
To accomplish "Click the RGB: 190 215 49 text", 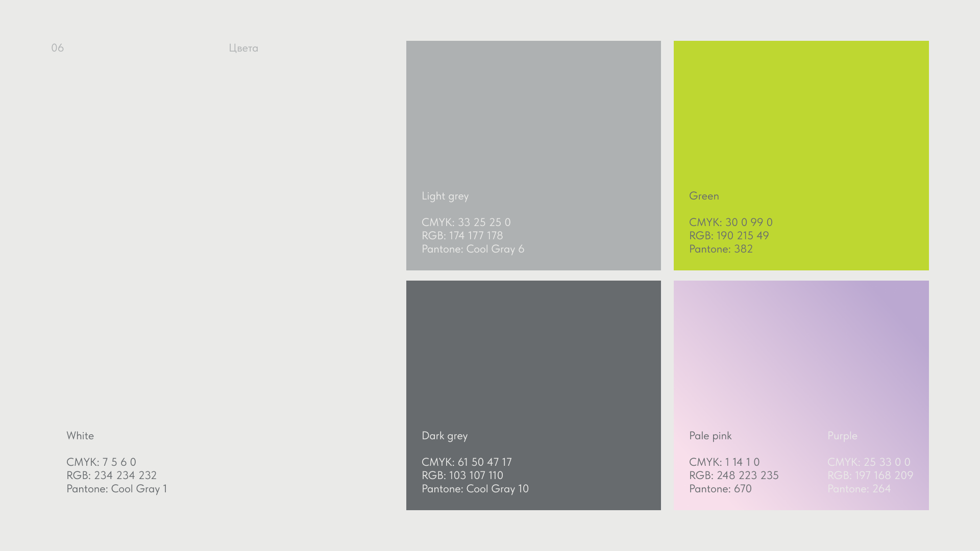I will [728, 236].
